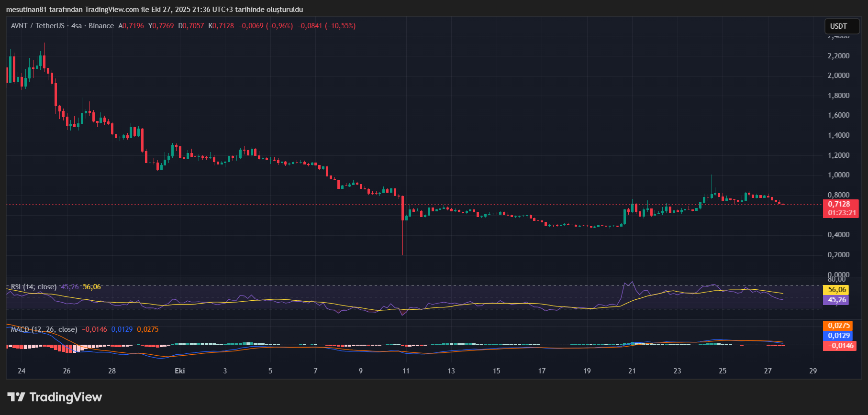Click the purple 45,26 RSI value tag
Screen dimensions: 868x415
click(837, 300)
